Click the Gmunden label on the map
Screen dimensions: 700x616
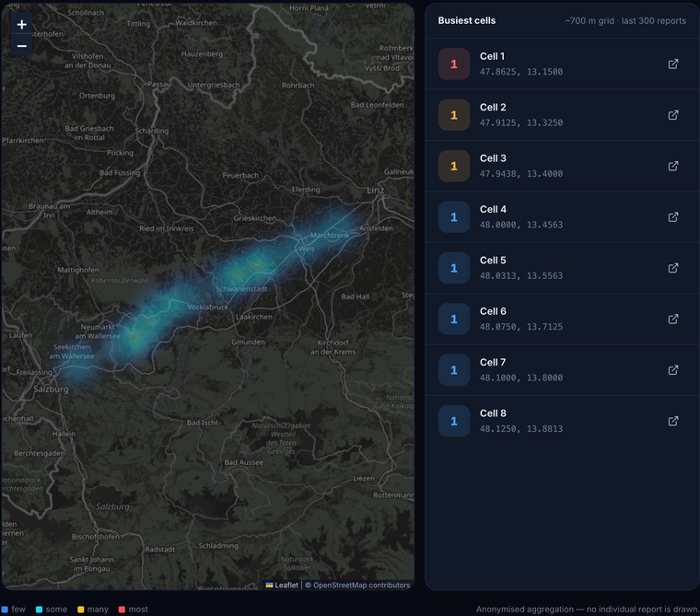pos(248,342)
